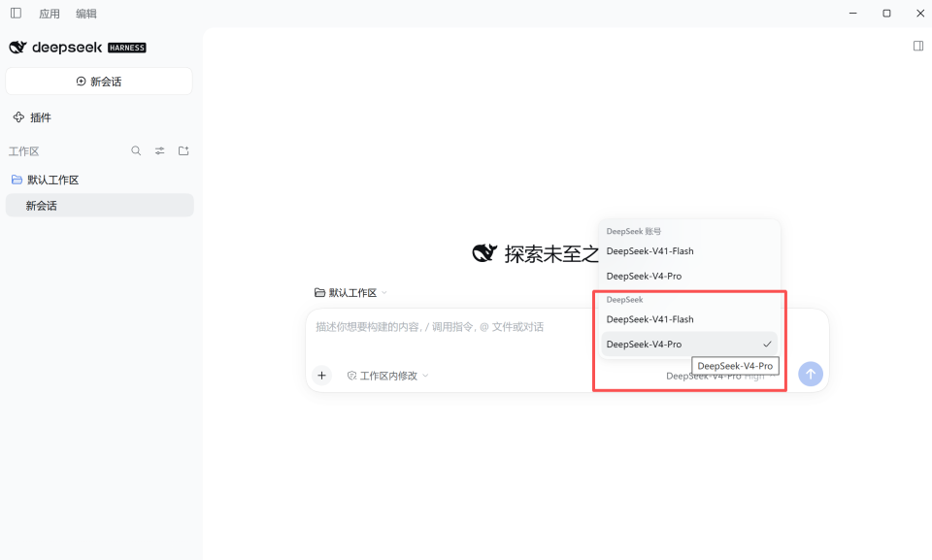Open the 插件 plugins page
The image size is (932, 560).
tap(33, 117)
